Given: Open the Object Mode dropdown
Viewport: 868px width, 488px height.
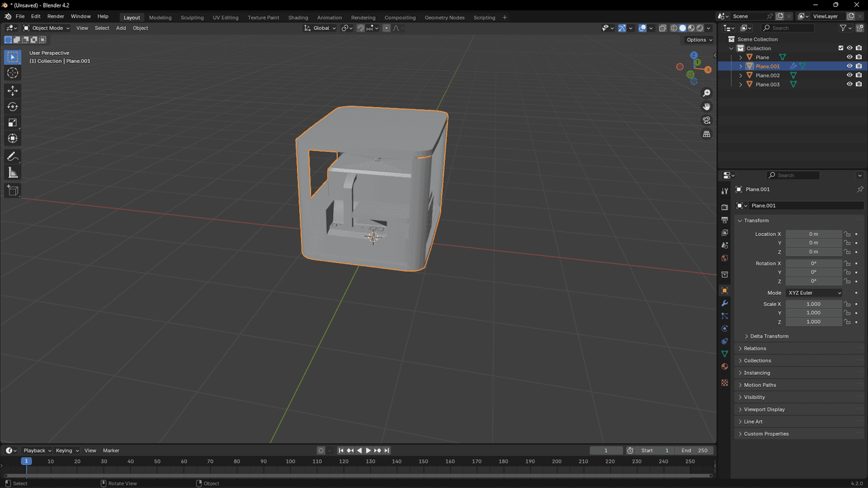Looking at the screenshot, I should point(46,28).
